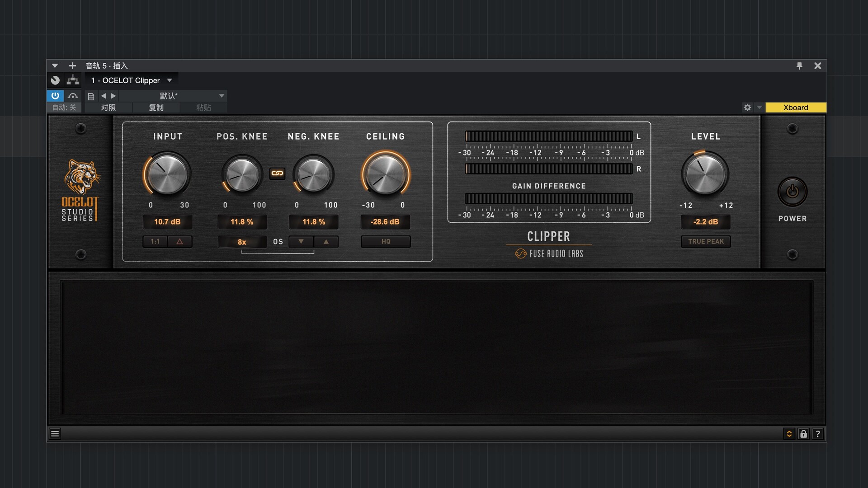Toggle the lock icon in the bottom bar

pos(803,434)
